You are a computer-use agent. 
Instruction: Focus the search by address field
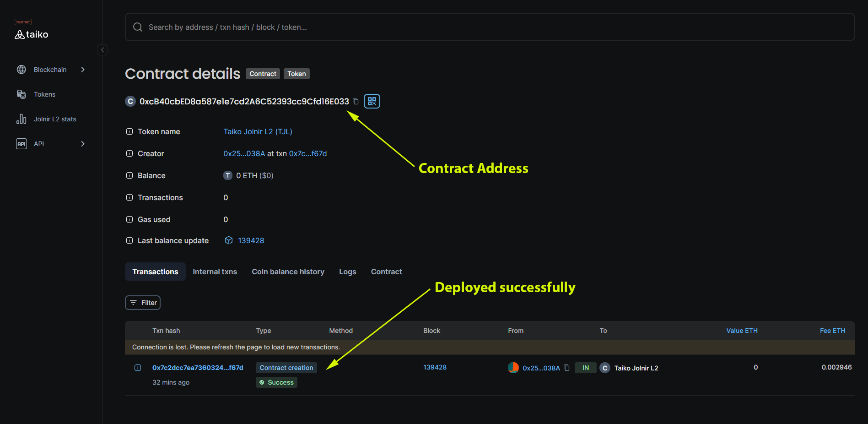490,27
